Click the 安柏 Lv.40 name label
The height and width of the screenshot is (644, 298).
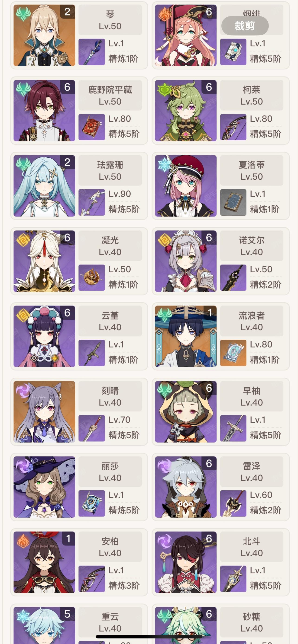tap(110, 547)
